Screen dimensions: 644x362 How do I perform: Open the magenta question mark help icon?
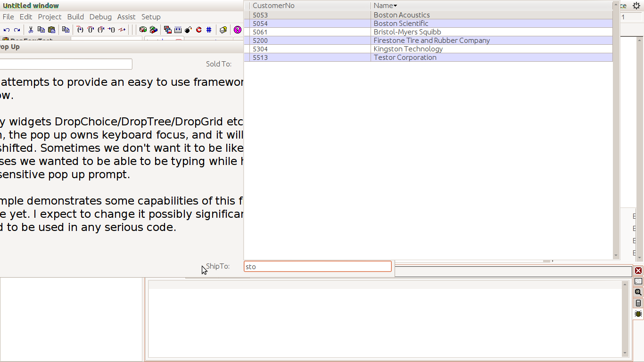click(237, 30)
